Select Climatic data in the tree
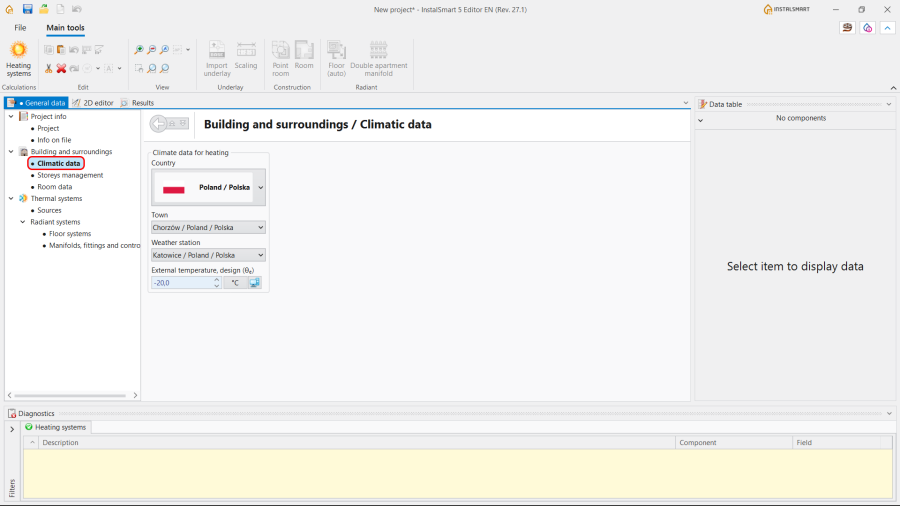 click(x=59, y=164)
